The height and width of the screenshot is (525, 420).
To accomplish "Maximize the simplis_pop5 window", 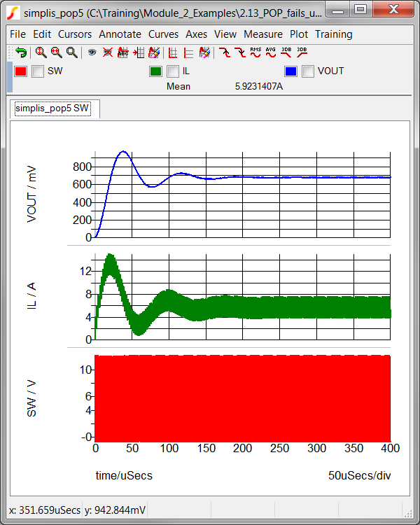I will (x=360, y=10).
